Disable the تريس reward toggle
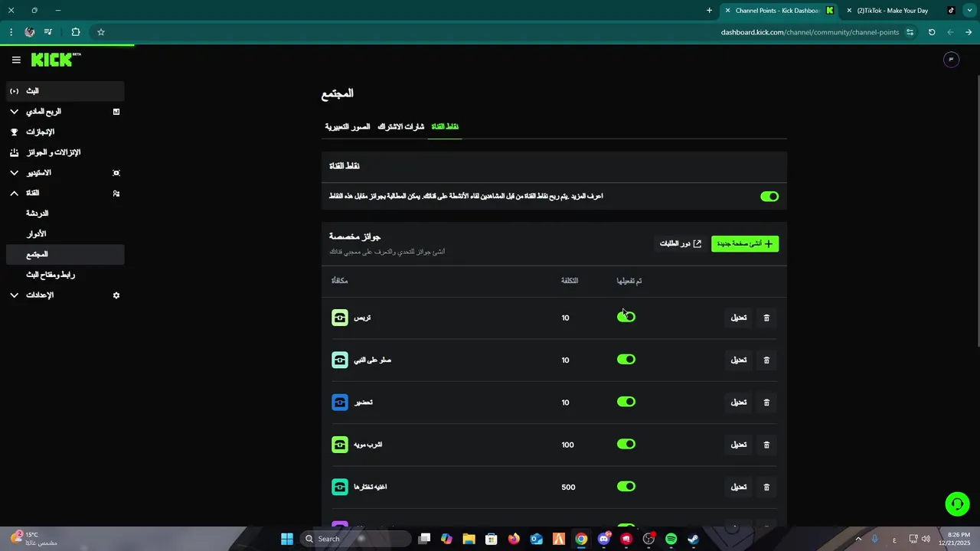980x551 pixels. (626, 317)
